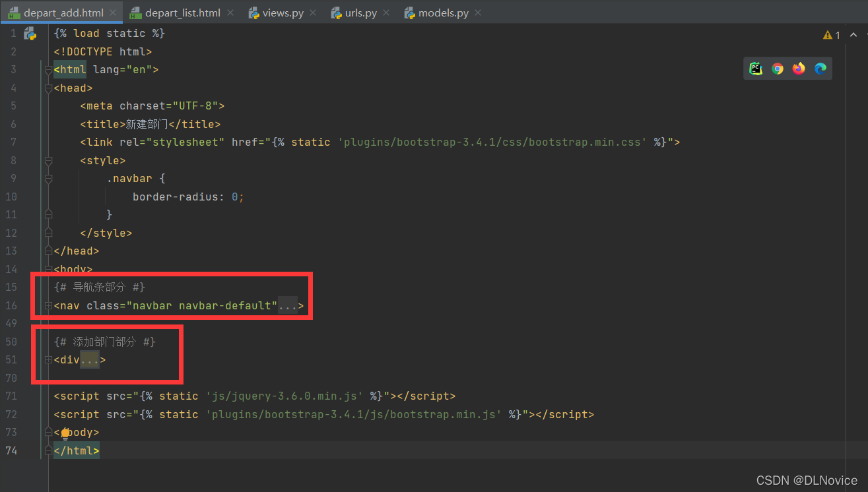Screen dimensions: 868x492
Task: Open the views.py tab
Action: pyautogui.click(x=283, y=13)
